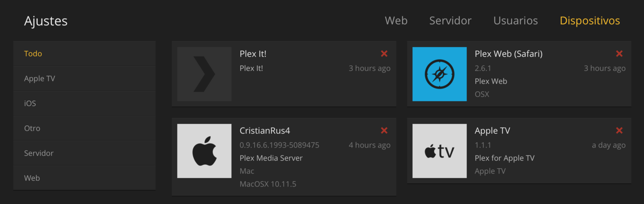The height and width of the screenshot is (204, 644).
Task: Click the CristianRus4 device name
Action: (264, 131)
